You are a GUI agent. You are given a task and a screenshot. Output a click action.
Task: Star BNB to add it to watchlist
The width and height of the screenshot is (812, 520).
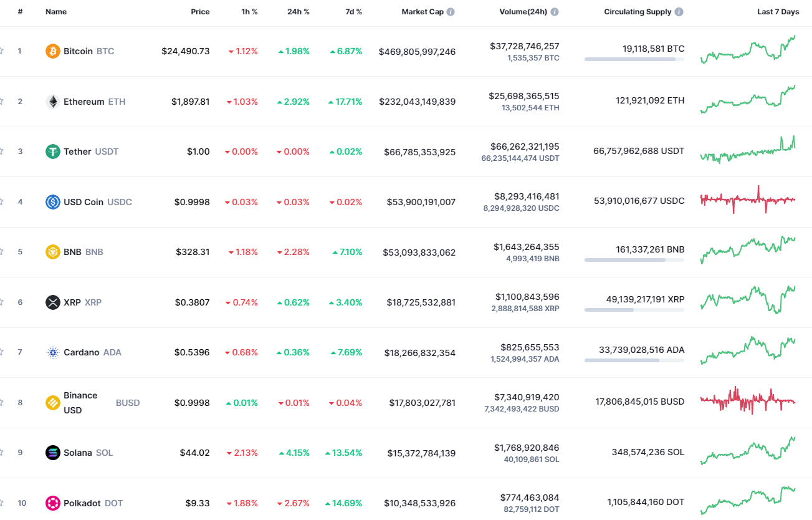point(1,251)
